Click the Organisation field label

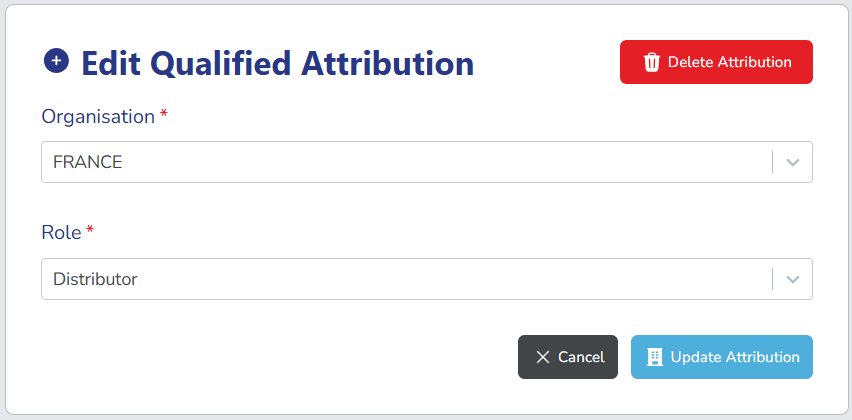(98, 116)
